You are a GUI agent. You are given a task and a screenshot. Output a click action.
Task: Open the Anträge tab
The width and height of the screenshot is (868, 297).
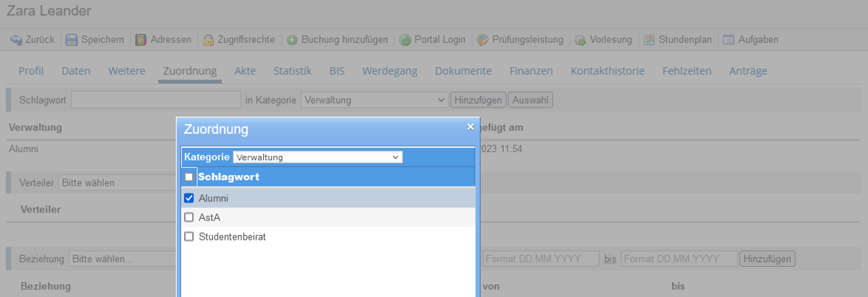coord(748,71)
